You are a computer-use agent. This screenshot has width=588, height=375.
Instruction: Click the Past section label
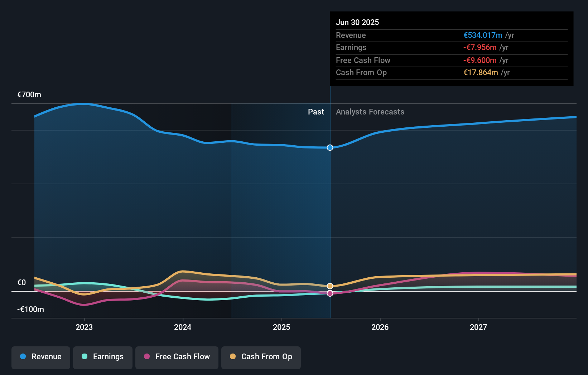316,112
